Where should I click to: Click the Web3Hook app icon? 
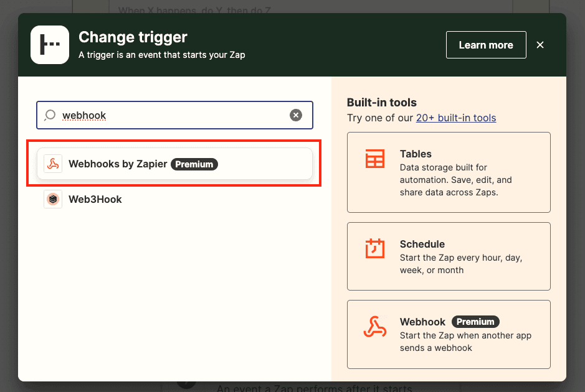pyautogui.click(x=53, y=199)
